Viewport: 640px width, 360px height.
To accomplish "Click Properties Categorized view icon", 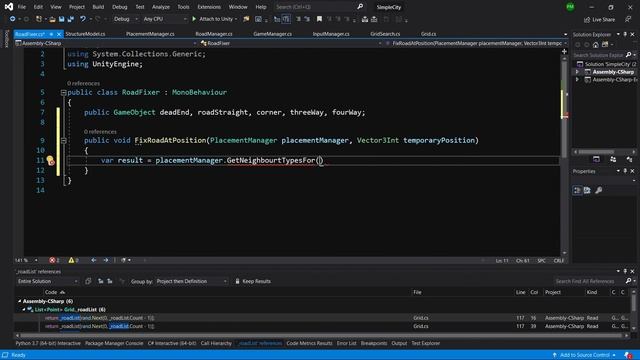I will point(577,190).
